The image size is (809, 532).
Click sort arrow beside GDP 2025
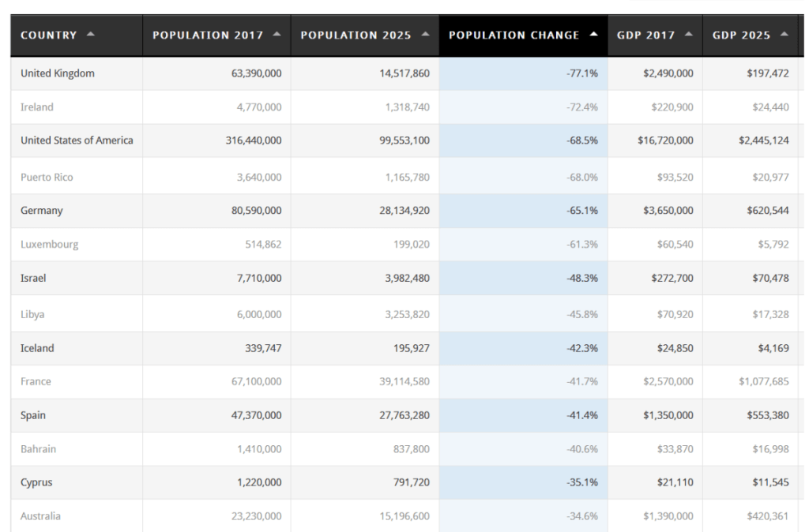pyautogui.click(x=784, y=34)
